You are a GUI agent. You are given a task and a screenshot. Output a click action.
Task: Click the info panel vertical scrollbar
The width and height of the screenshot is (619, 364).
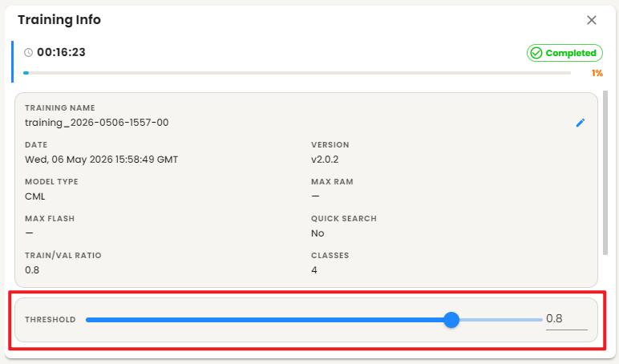coord(605,173)
